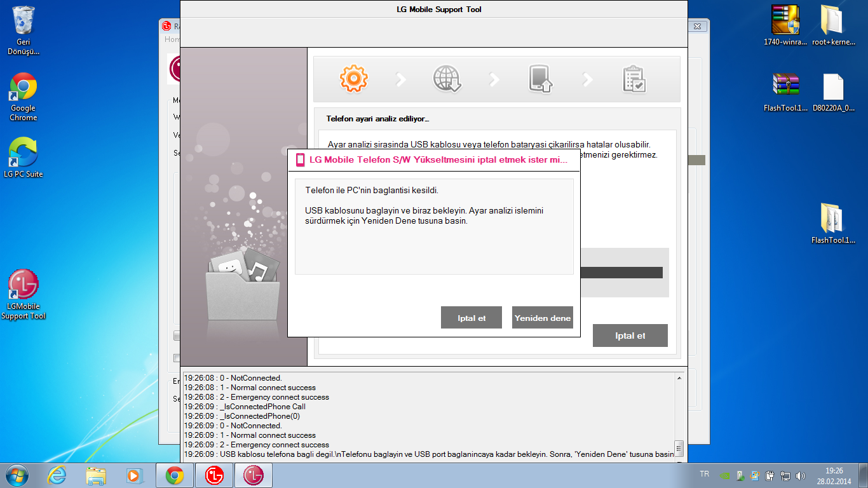Select the root+kerne... folder on desktop
The image size is (868, 488).
click(x=832, y=27)
